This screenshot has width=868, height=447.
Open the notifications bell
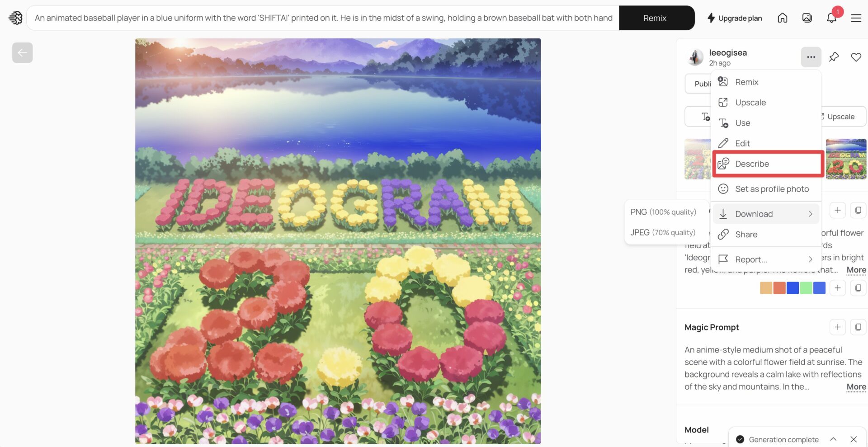(832, 18)
